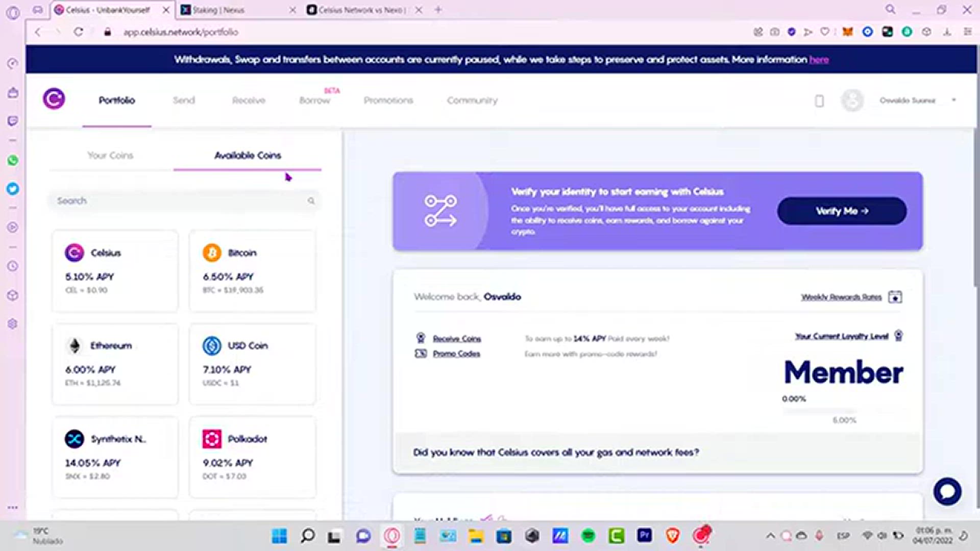
Task: Open history clock in sidebar
Action: point(13,266)
